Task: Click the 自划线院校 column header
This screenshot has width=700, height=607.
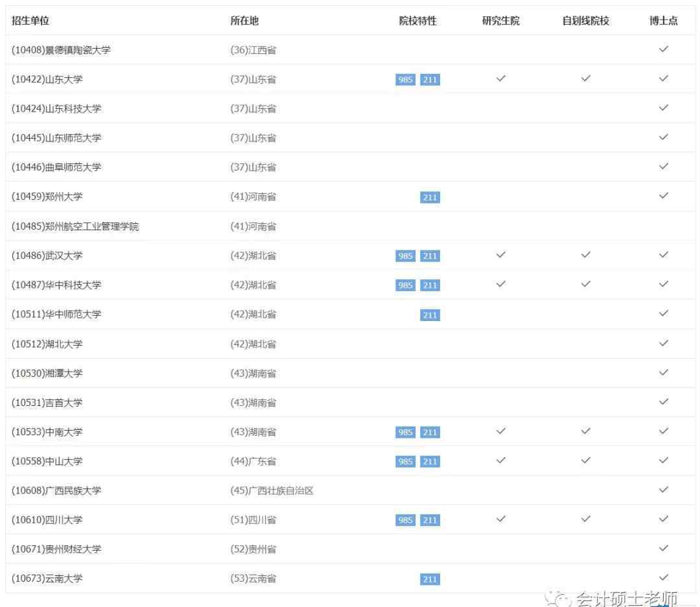Action: pos(586,21)
